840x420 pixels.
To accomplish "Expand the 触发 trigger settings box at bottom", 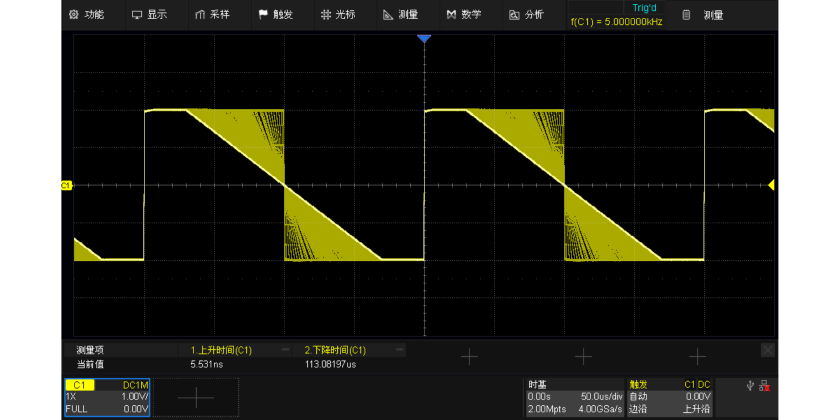I will point(669,397).
